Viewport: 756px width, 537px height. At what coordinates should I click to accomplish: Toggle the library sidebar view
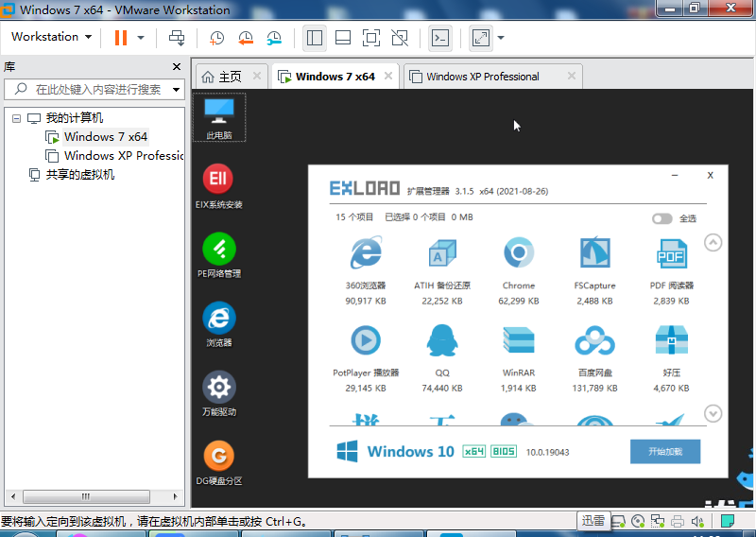[x=315, y=38]
